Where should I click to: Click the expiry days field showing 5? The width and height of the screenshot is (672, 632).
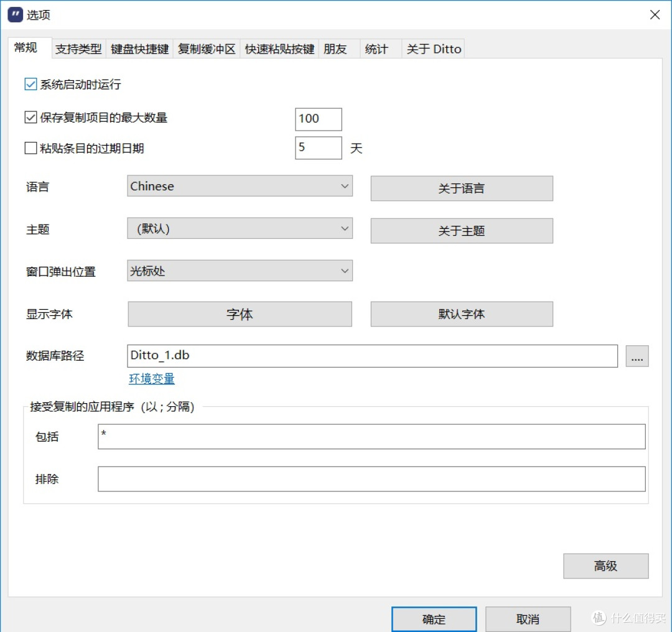coord(319,148)
